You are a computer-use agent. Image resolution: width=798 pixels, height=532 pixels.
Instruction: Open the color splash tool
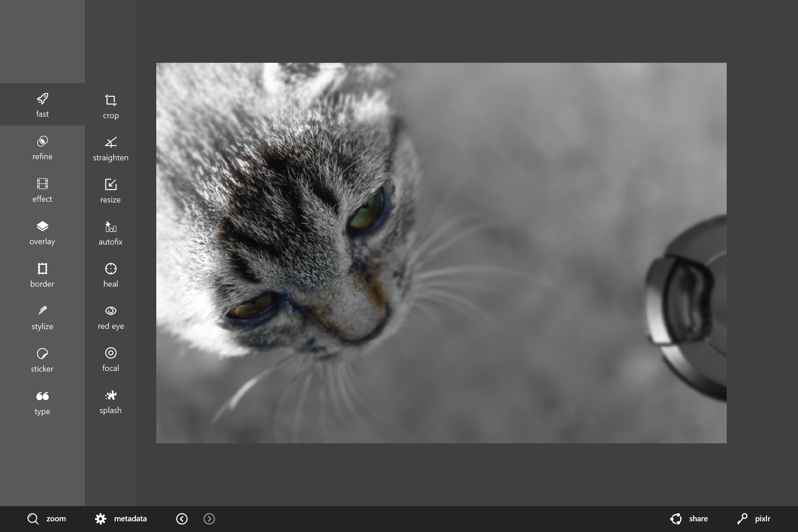click(110, 401)
